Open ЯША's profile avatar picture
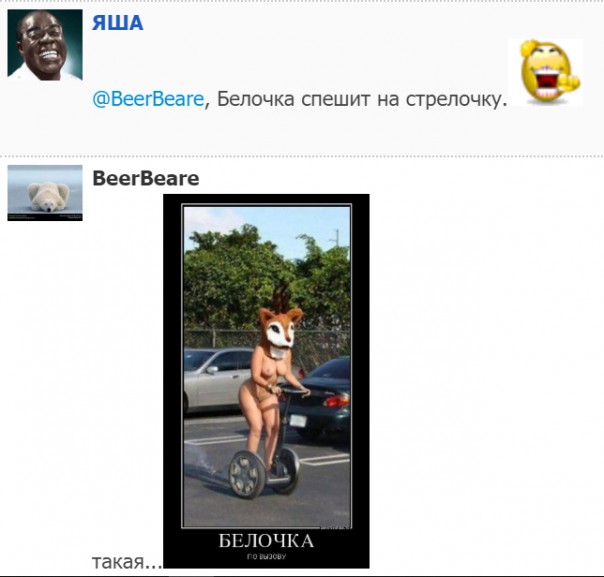604x577 pixels. tap(45, 45)
